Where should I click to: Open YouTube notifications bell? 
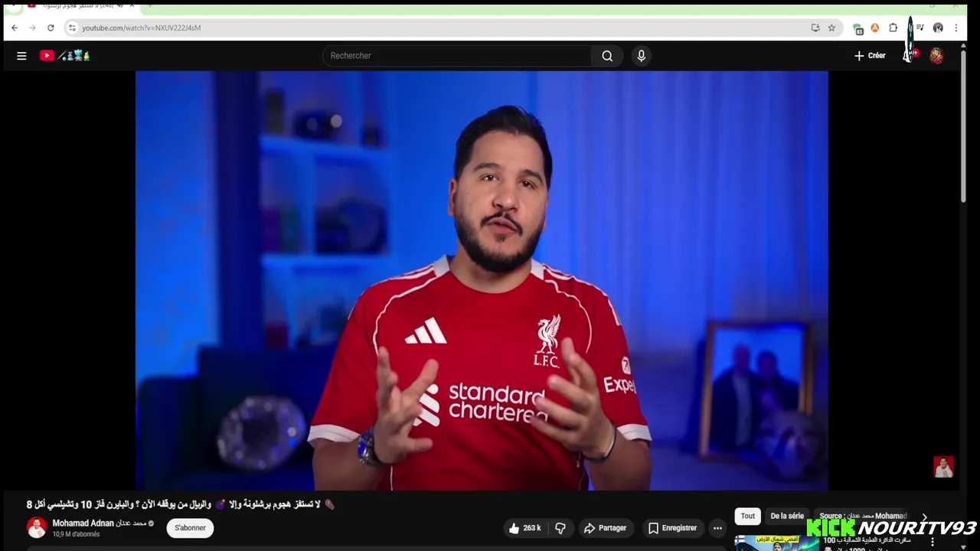[909, 56]
